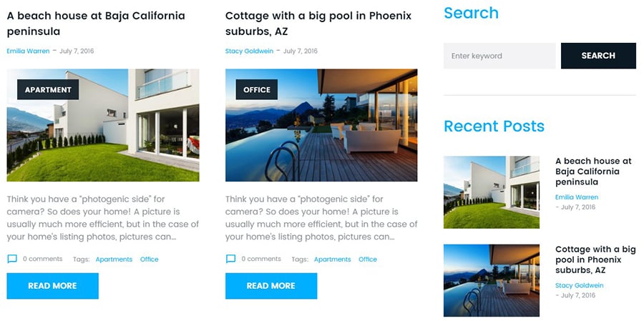Focus the Enter keyword search field
644x321 pixels.
click(x=499, y=56)
